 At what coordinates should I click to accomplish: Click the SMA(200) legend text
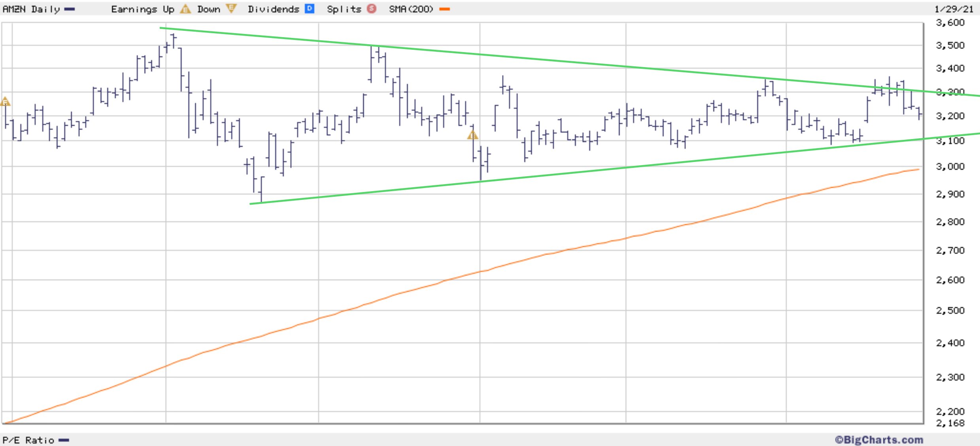point(411,9)
